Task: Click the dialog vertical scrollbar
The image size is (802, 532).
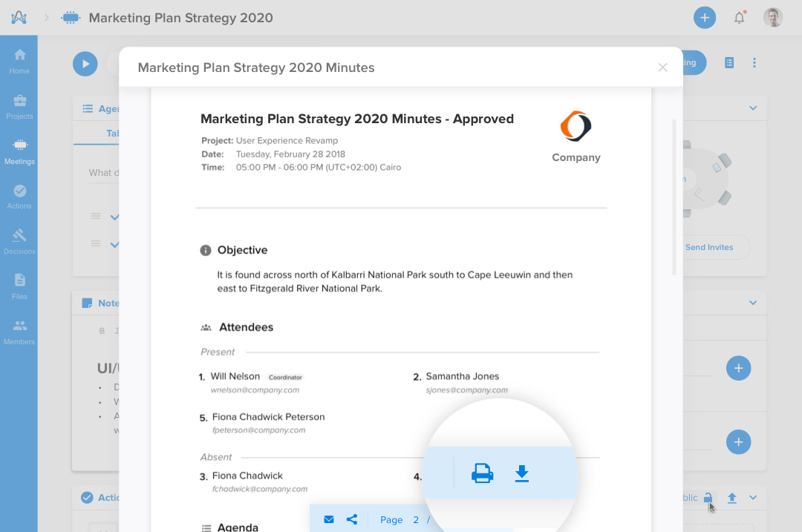Action: coord(674,197)
